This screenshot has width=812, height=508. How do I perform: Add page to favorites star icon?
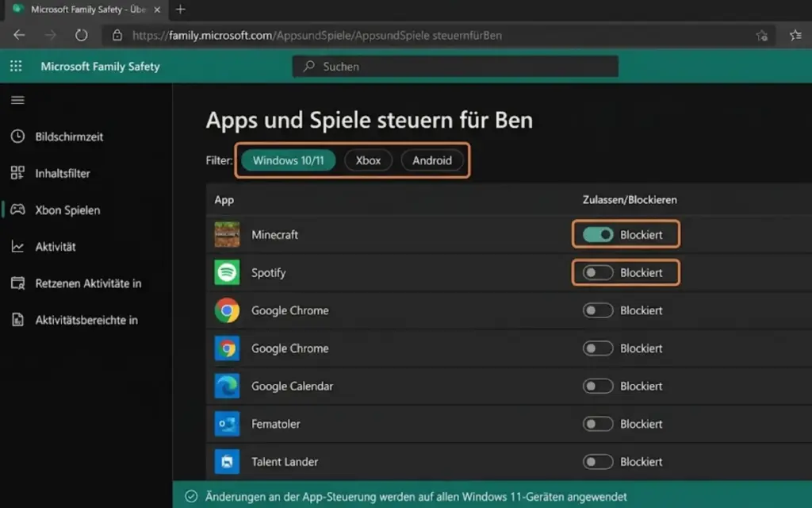pos(761,35)
